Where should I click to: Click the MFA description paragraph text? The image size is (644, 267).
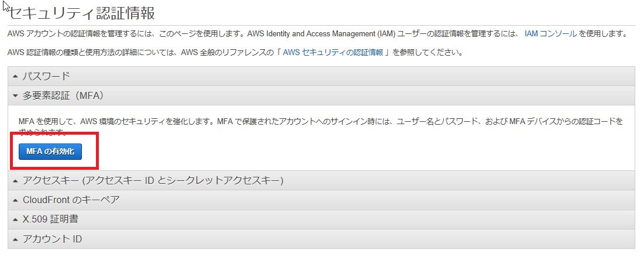pos(321,126)
